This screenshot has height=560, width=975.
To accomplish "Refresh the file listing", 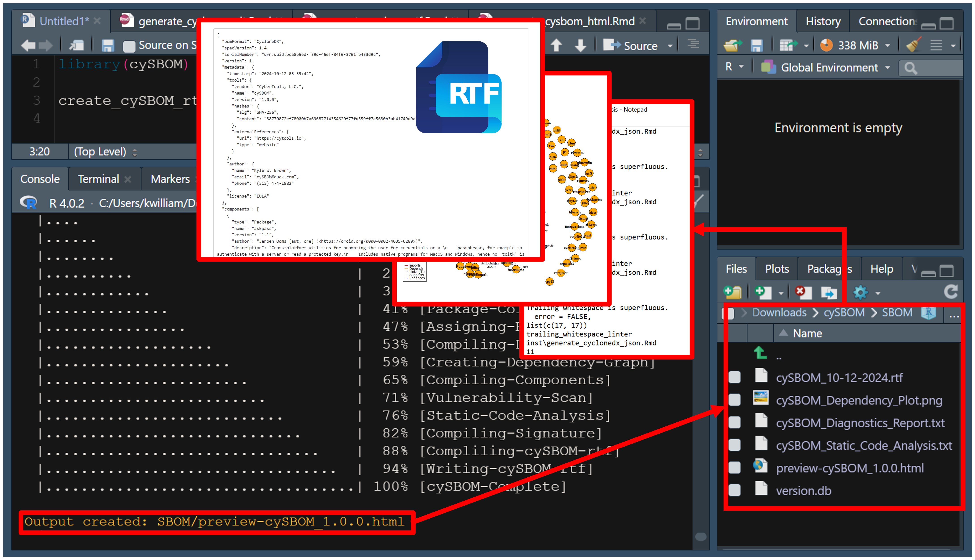I will [951, 292].
